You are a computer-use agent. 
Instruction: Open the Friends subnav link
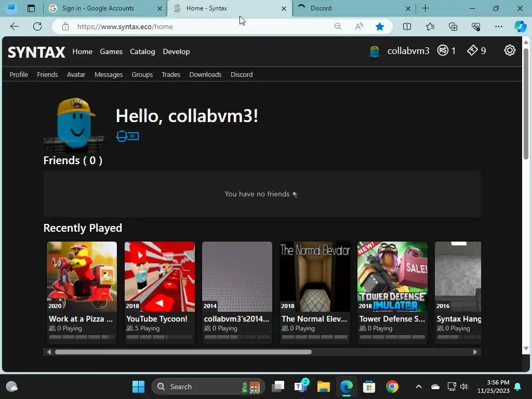pyautogui.click(x=47, y=75)
